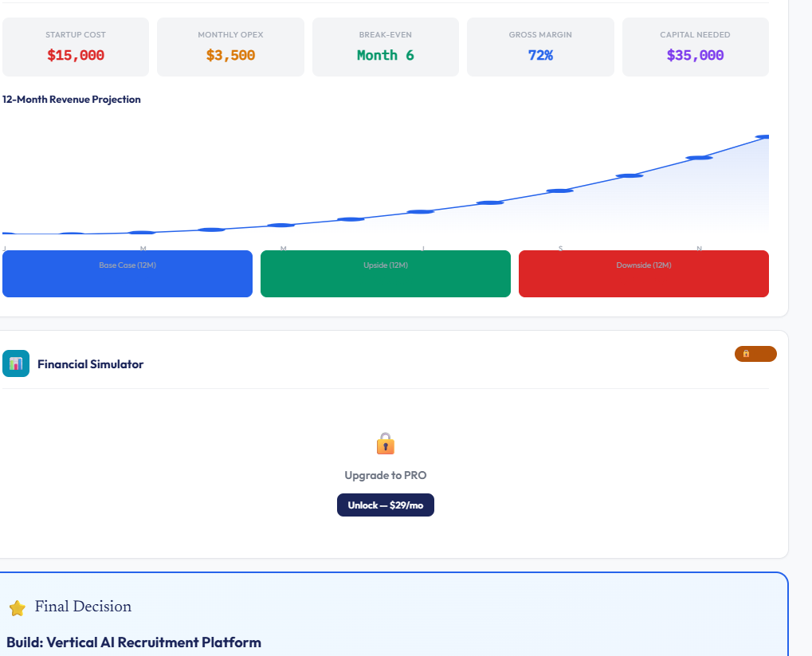Click the star beside Final Decision

(17, 607)
